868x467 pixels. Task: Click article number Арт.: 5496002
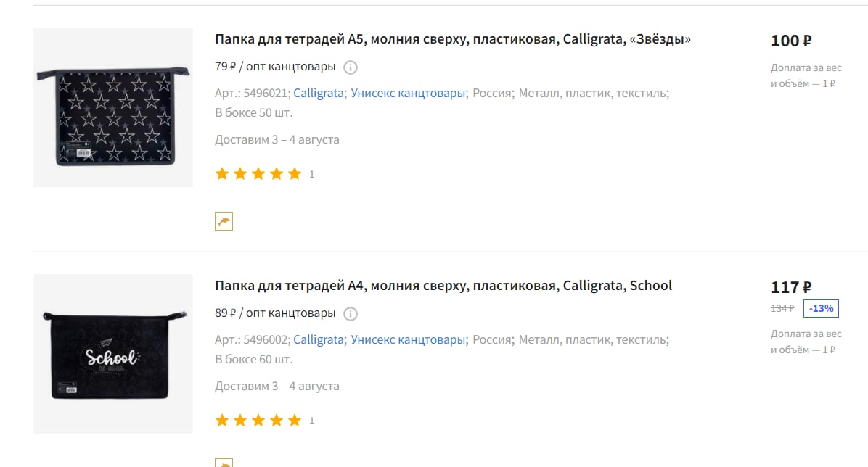pyautogui.click(x=253, y=340)
